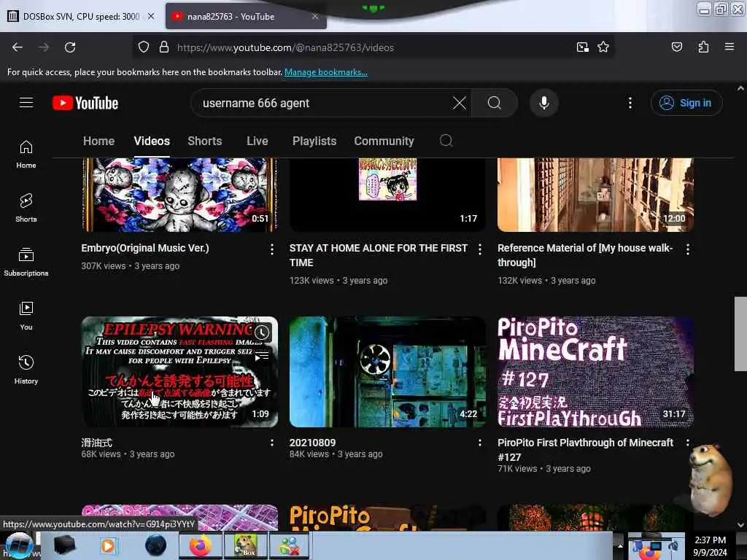The width and height of the screenshot is (747, 560).
Task: Close the DOSBox SVN tab
Action: (x=151, y=16)
